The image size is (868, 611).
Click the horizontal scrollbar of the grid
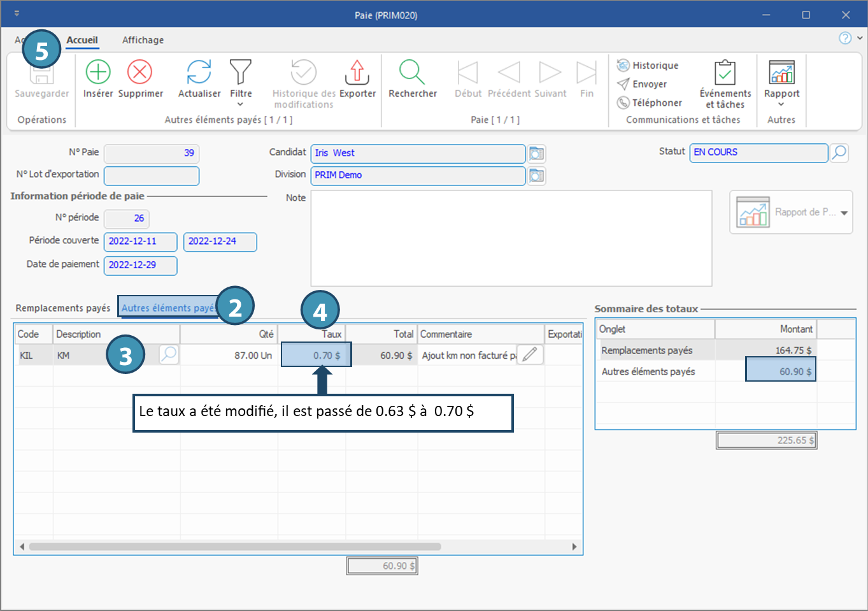click(x=234, y=547)
